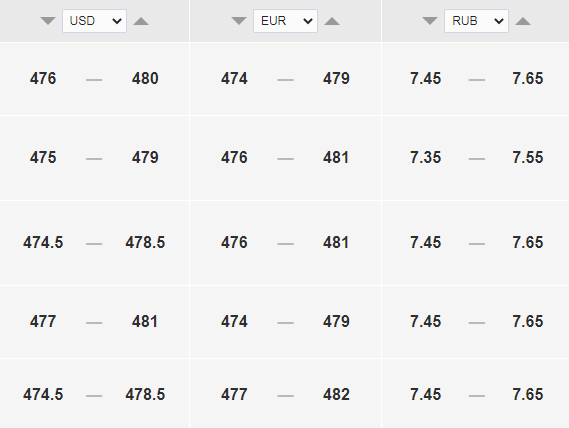Select USD sell rate 481
Screen dimensions: 569x428
(x=145, y=321)
